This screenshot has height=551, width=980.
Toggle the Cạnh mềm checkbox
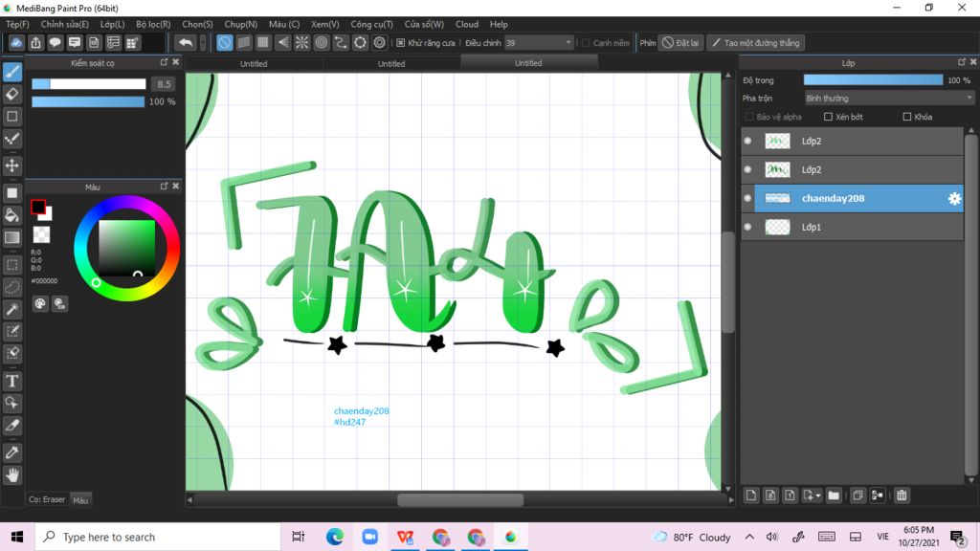pos(586,43)
